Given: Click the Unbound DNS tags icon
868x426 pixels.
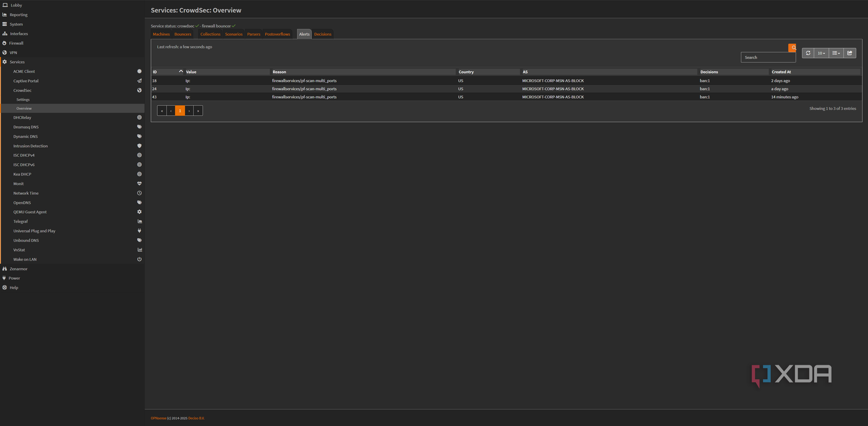Looking at the screenshot, I should [139, 240].
